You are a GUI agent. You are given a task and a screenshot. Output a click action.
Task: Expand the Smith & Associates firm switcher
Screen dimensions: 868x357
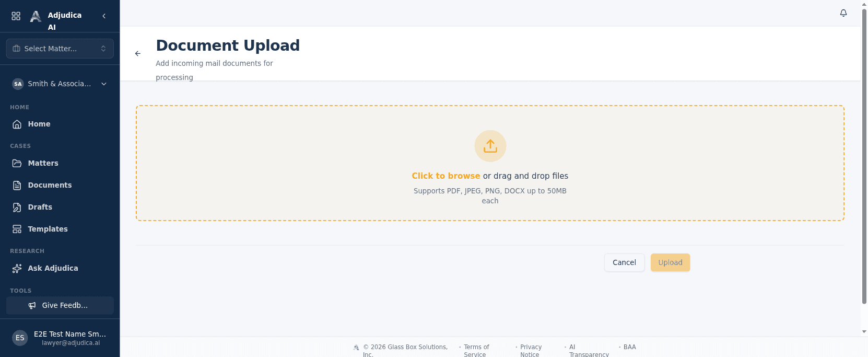point(60,84)
